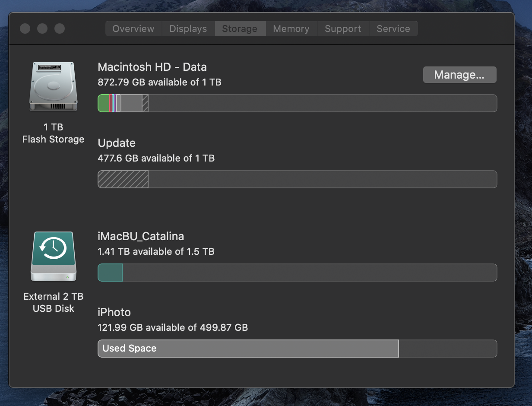This screenshot has height=406, width=532.
Task: Click the Time Machine external disk icon
Action: coord(54,256)
